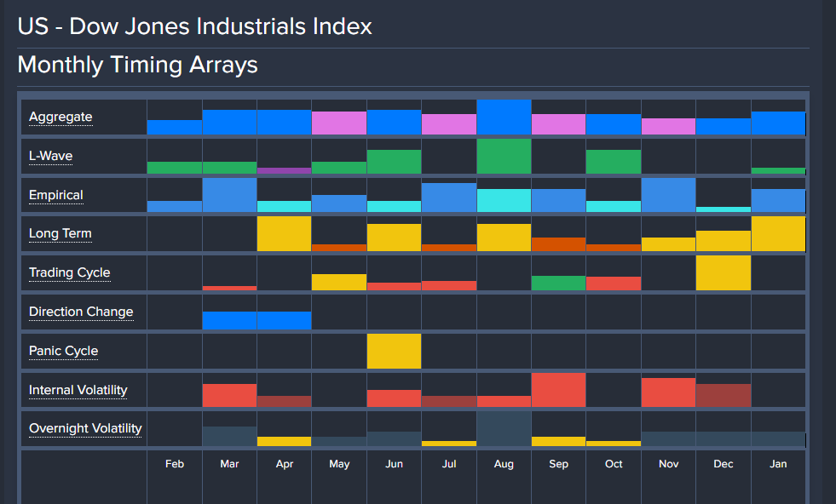The width and height of the screenshot is (836, 504).
Task: Select the Long Term row label
Action: click(x=61, y=233)
